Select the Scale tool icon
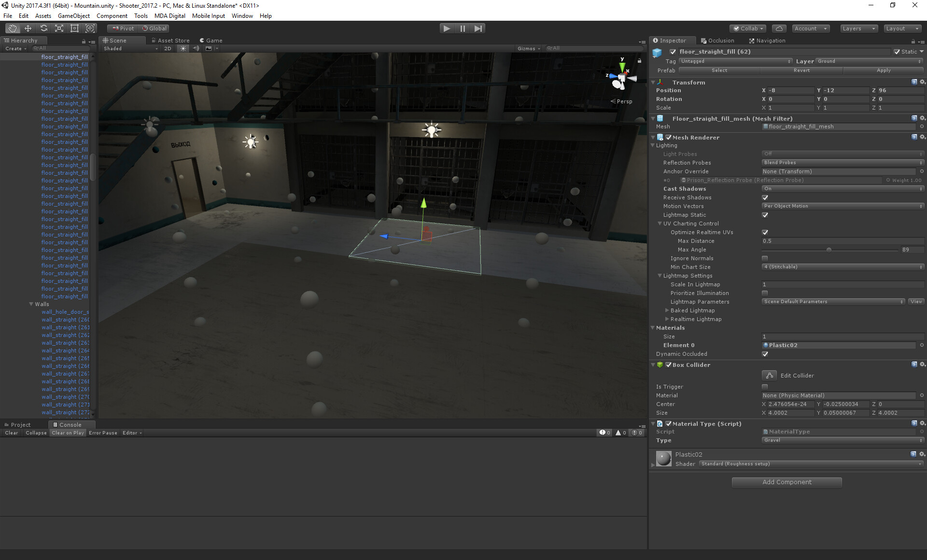 59,28
